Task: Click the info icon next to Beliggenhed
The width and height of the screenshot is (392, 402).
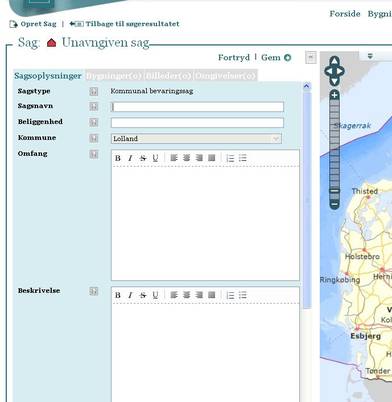Action: (x=94, y=122)
